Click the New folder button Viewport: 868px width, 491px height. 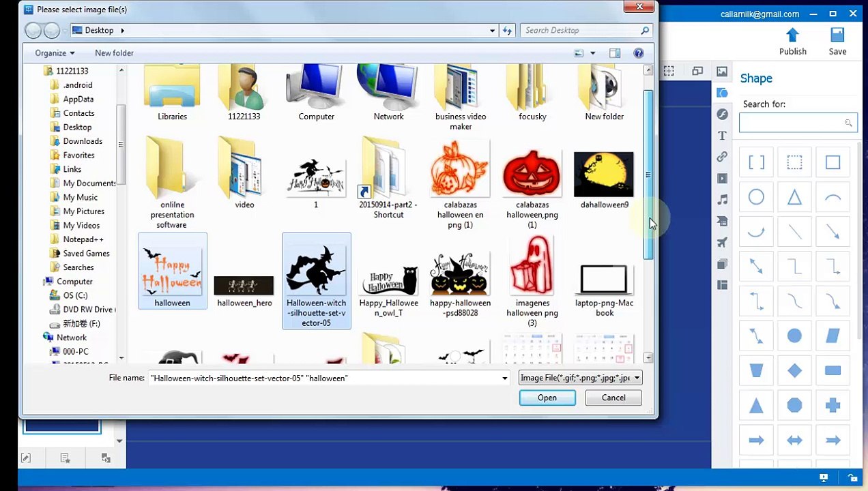[114, 53]
